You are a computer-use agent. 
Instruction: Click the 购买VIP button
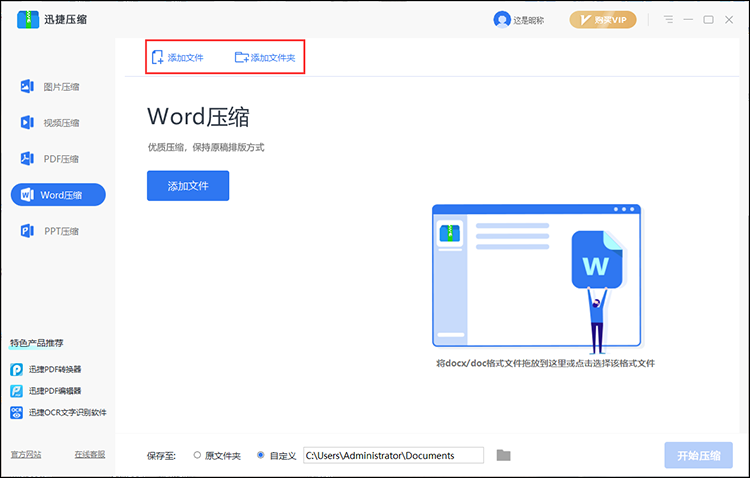coord(603,20)
